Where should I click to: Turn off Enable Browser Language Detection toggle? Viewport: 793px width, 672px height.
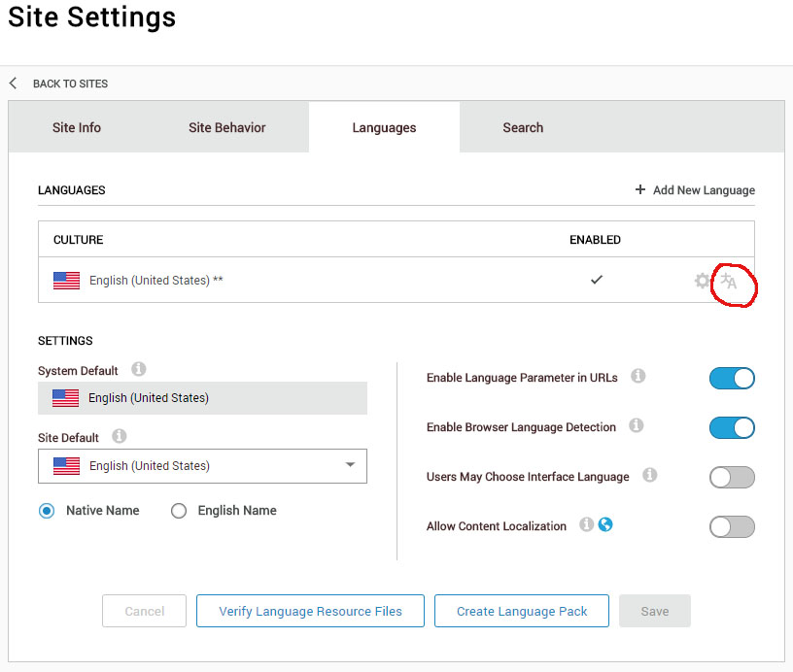click(732, 428)
